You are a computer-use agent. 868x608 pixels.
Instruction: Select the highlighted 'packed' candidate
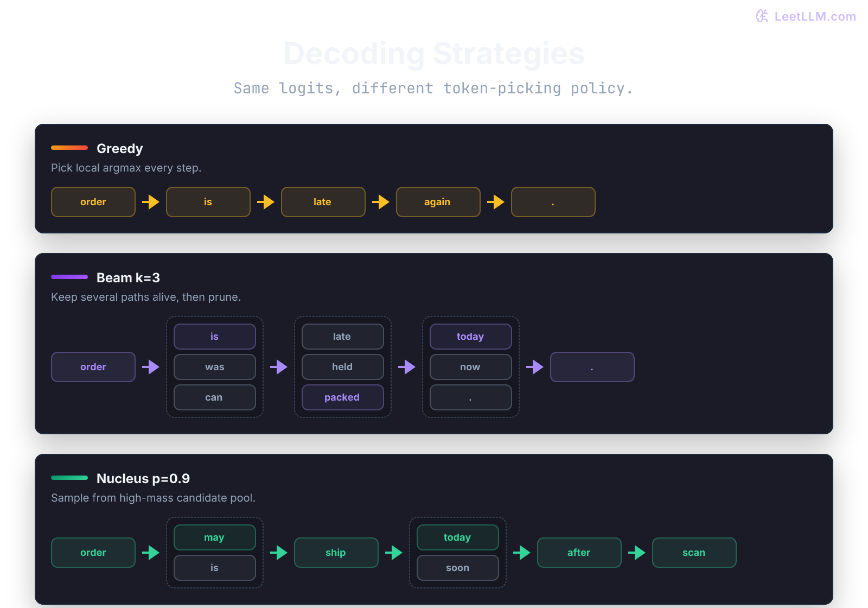(x=343, y=397)
